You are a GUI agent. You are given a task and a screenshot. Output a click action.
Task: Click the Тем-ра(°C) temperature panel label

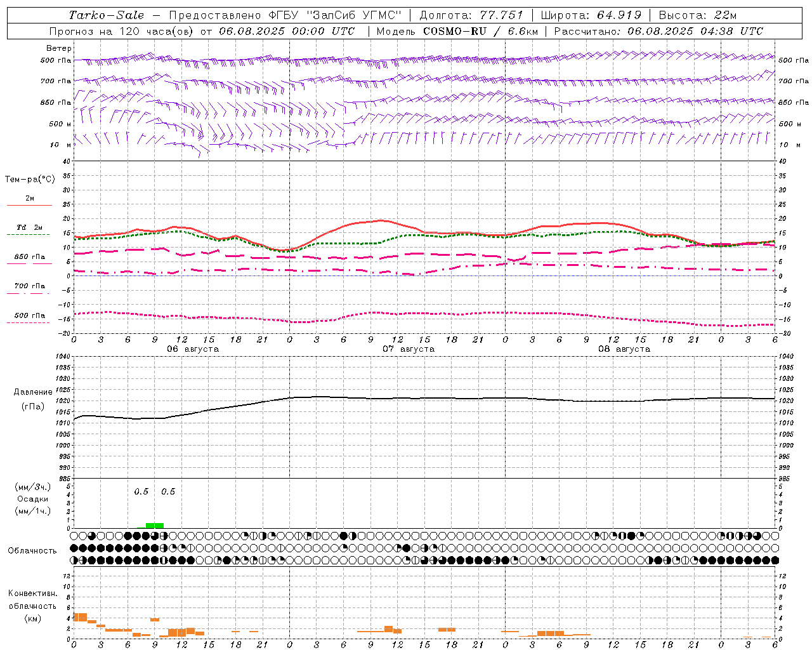point(30,180)
